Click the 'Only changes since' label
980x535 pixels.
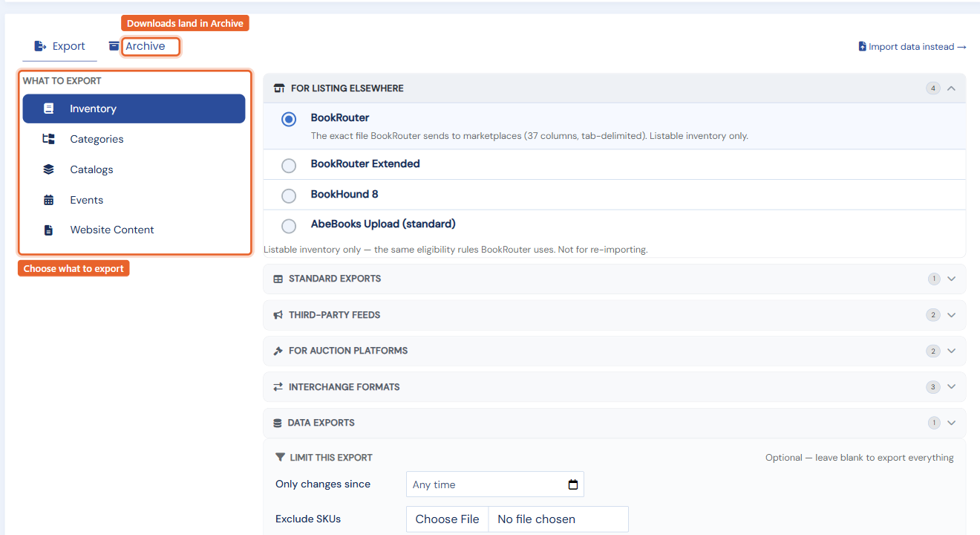click(323, 484)
